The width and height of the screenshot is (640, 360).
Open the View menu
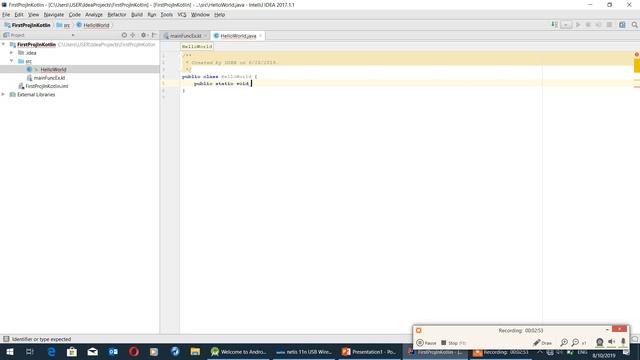(x=33, y=15)
